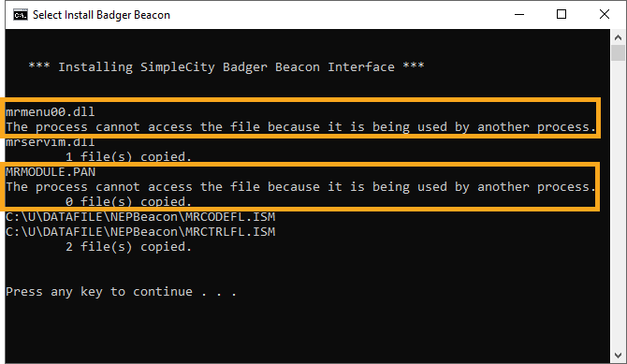
Task: Click the 'mrmenu00.dll' line in console
Action: click(x=51, y=112)
